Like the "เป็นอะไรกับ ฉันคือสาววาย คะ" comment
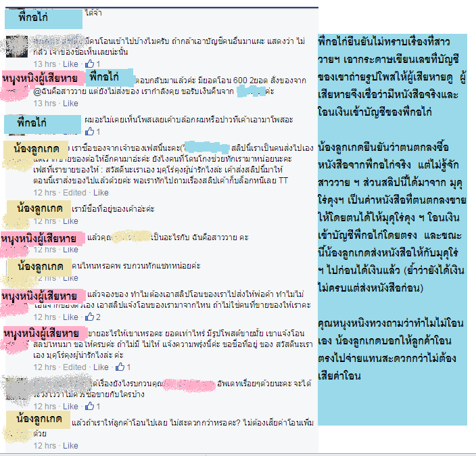Viewport: 476px width, 456px height. click(x=70, y=250)
